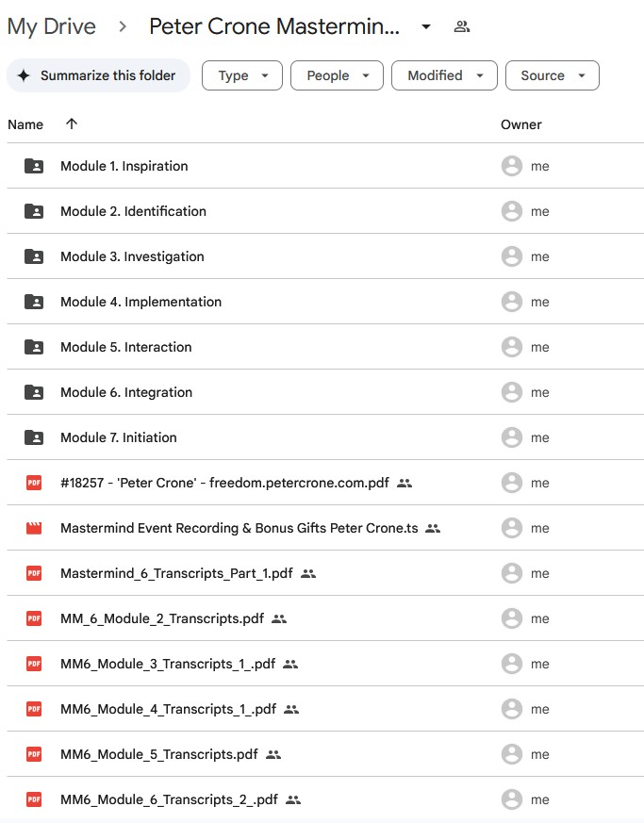The width and height of the screenshot is (644, 823).
Task: Click the sparkle icon in Summarize this folder
Action: tap(24, 75)
